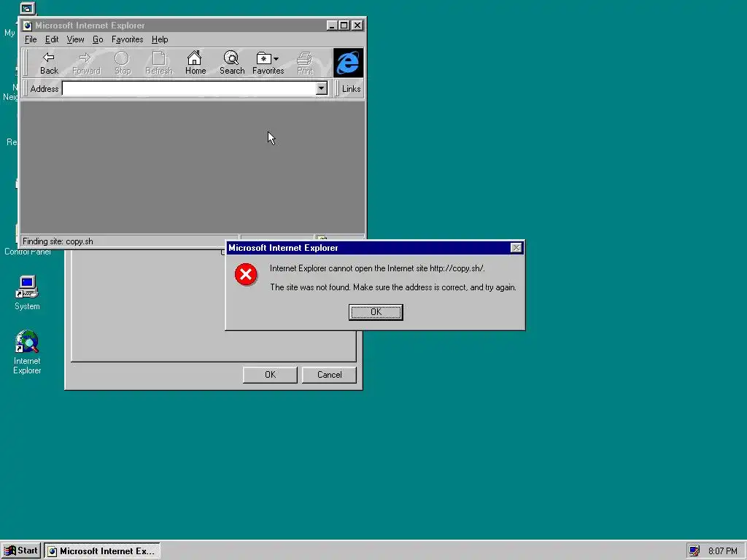This screenshot has width=747, height=560.
Task: Minimize the Internet Explorer window
Action: pyautogui.click(x=333, y=26)
